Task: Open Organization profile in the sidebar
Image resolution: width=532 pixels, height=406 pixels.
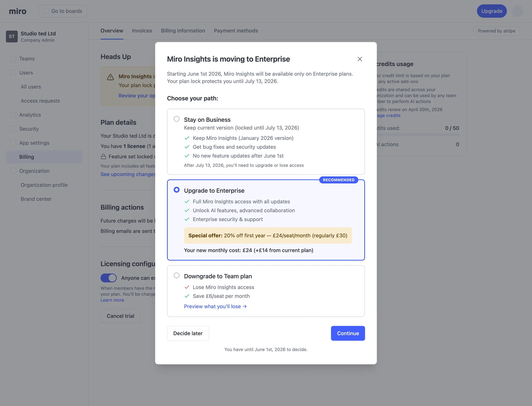Action: [x=44, y=185]
